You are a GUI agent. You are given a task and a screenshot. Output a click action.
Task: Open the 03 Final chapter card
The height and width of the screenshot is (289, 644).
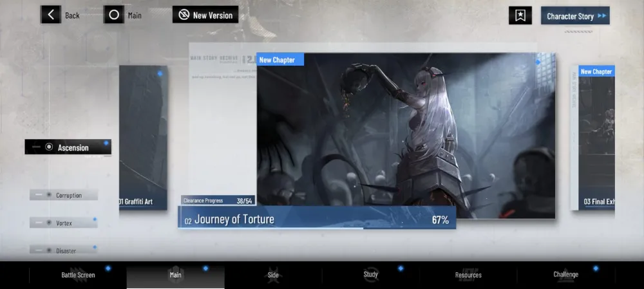click(596, 138)
